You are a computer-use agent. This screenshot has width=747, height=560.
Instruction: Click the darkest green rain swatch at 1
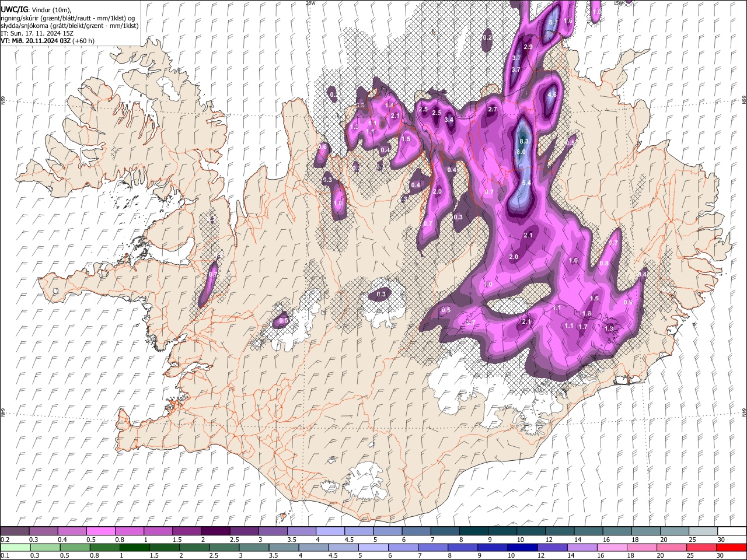136,548
